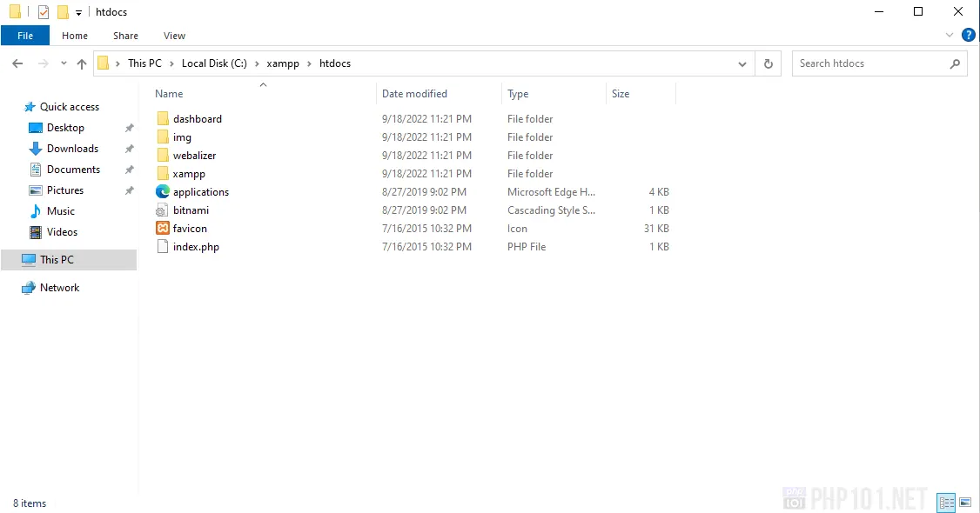Select Downloads in Quick access

click(72, 149)
